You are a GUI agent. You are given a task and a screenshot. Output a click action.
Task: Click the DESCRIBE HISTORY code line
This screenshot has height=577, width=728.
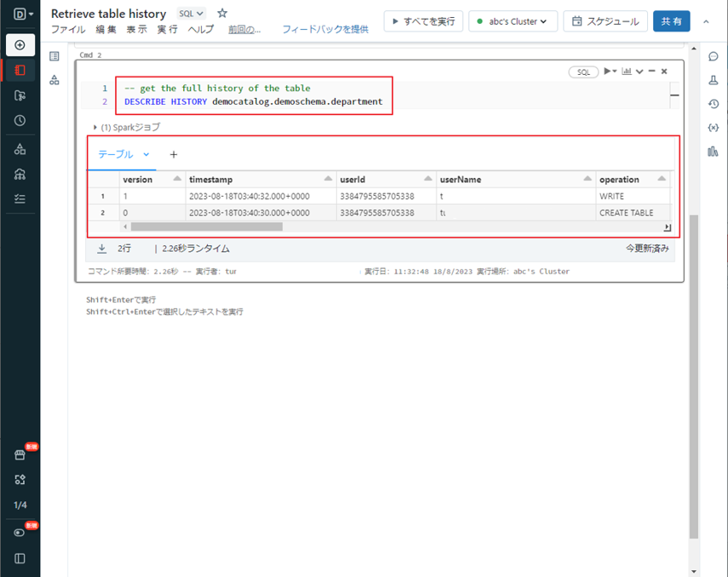tap(254, 101)
